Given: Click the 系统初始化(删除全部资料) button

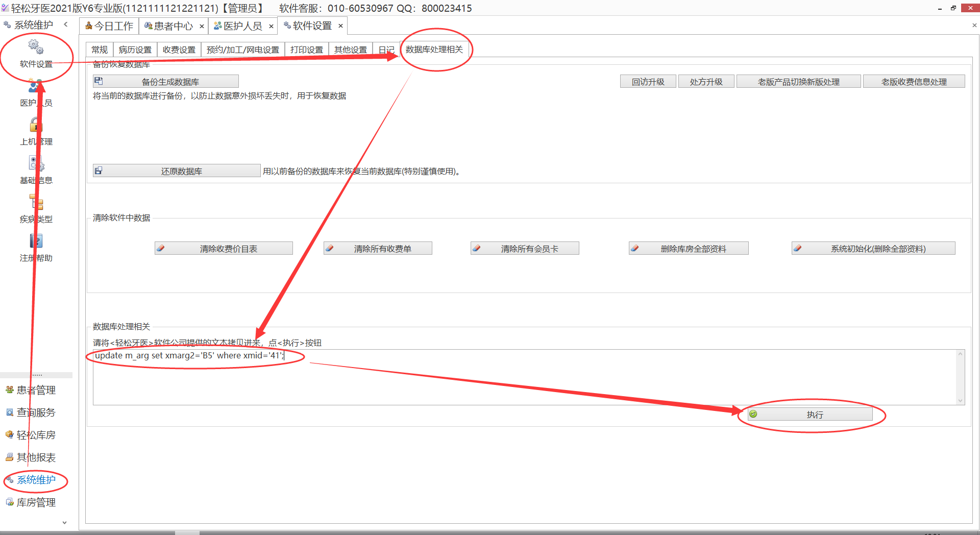Looking at the screenshot, I should (x=873, y=249).
